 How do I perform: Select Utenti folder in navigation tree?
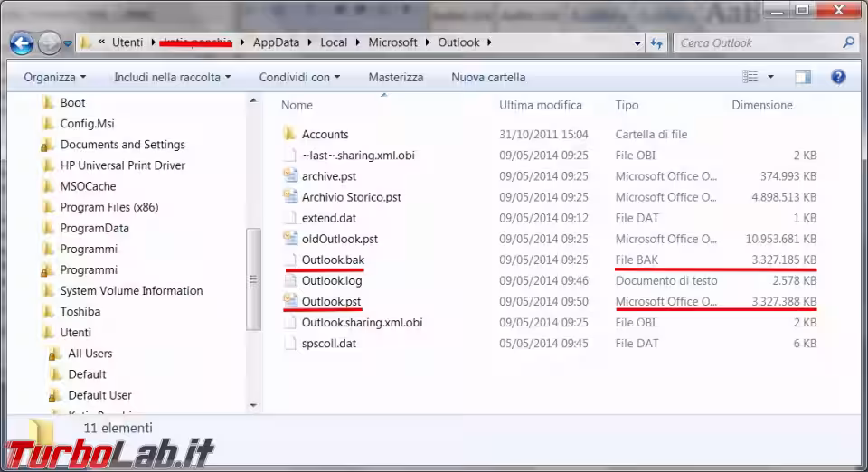click(75, 333)
